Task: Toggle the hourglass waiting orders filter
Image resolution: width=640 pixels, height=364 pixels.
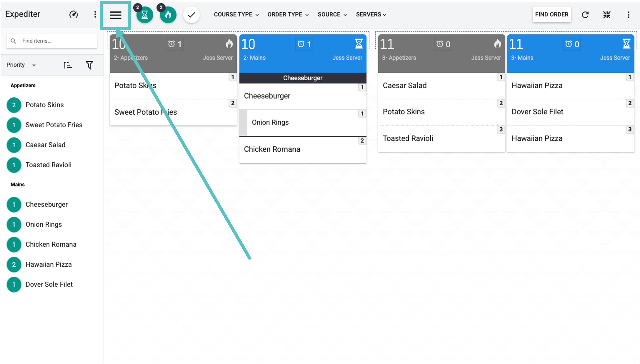Action: tap(145, 15)
